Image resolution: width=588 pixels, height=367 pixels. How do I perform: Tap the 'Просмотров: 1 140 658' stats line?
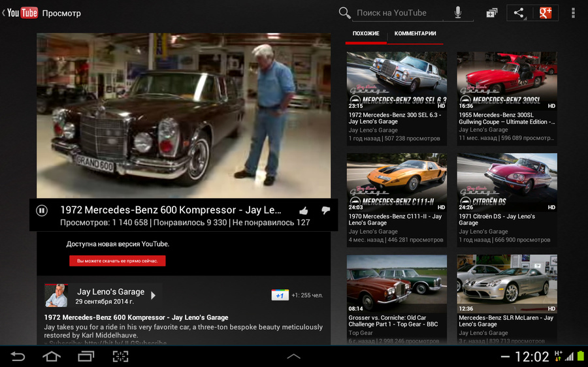click(x=185, y=223)
